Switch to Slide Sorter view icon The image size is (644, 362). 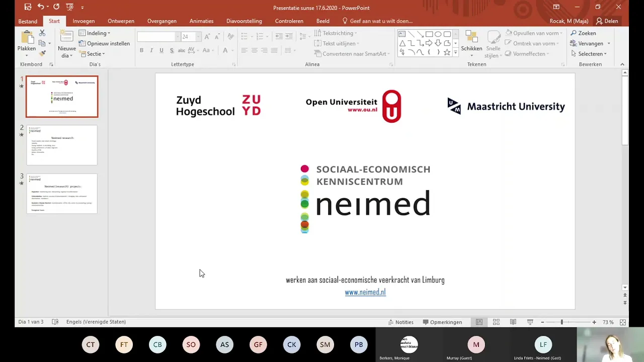pos(496,322)
